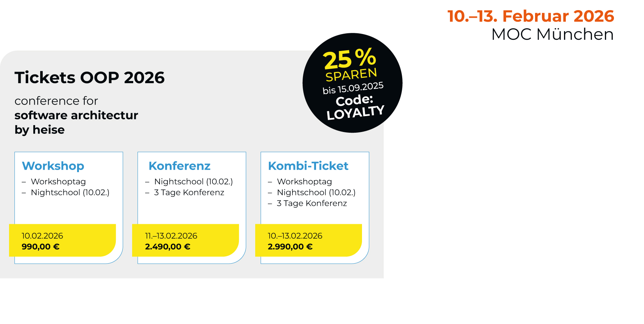Click the 990,00 € Workshop price label

coord(41,247)
